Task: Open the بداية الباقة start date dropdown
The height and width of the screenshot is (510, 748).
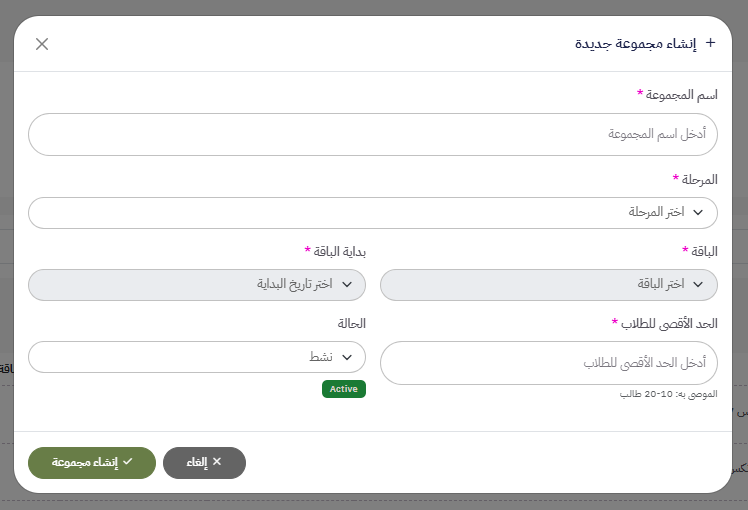Action: click(197, 285)
